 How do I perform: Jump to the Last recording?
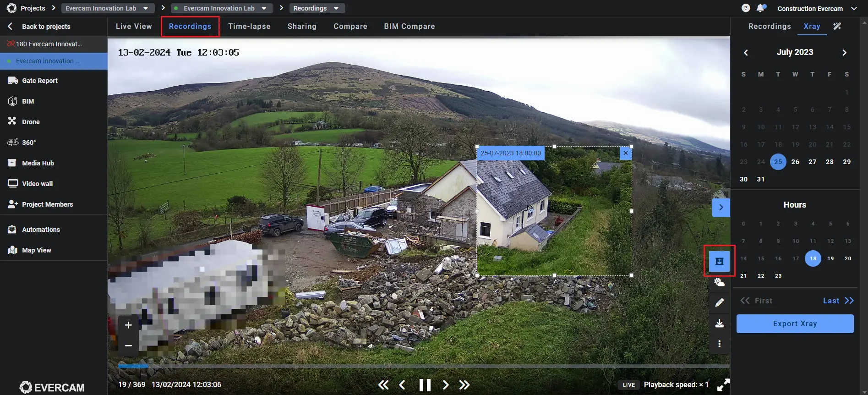pos(838,301)
